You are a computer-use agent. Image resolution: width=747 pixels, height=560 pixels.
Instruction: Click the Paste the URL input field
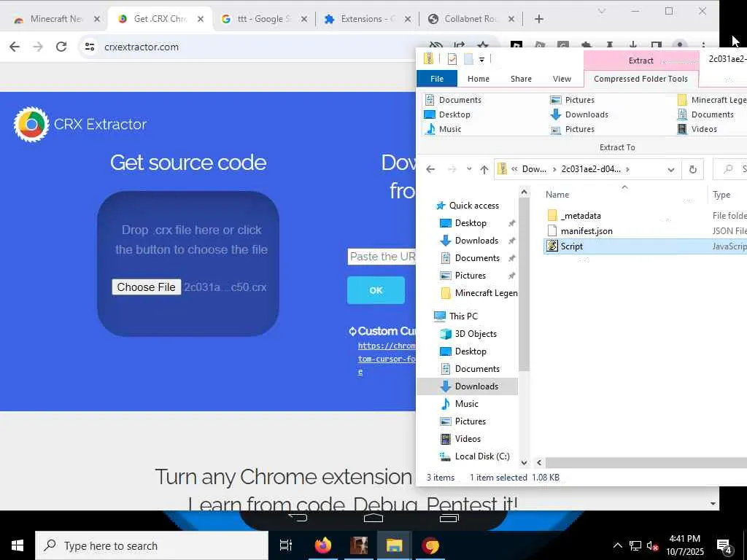382,257
